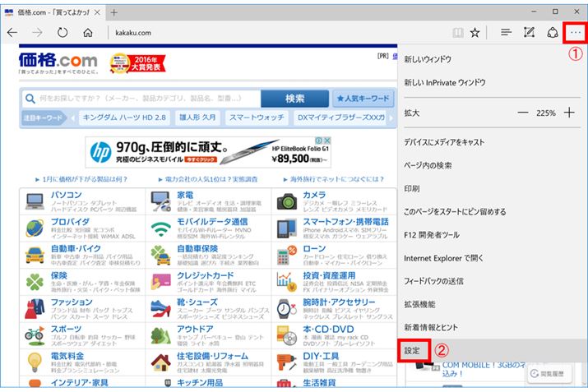
Task: Open the パソコン category
Action: [67, 195]
